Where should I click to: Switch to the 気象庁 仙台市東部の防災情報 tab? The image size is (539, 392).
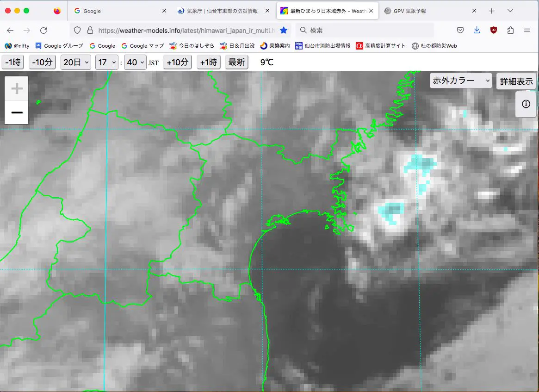tap(223, 11)
